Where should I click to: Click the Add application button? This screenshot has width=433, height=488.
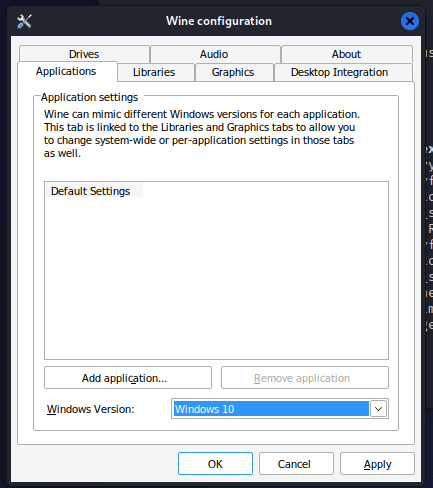128,378
